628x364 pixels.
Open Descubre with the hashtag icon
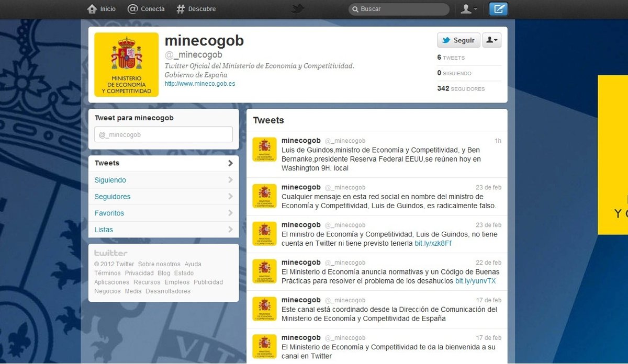coord(181,9)
